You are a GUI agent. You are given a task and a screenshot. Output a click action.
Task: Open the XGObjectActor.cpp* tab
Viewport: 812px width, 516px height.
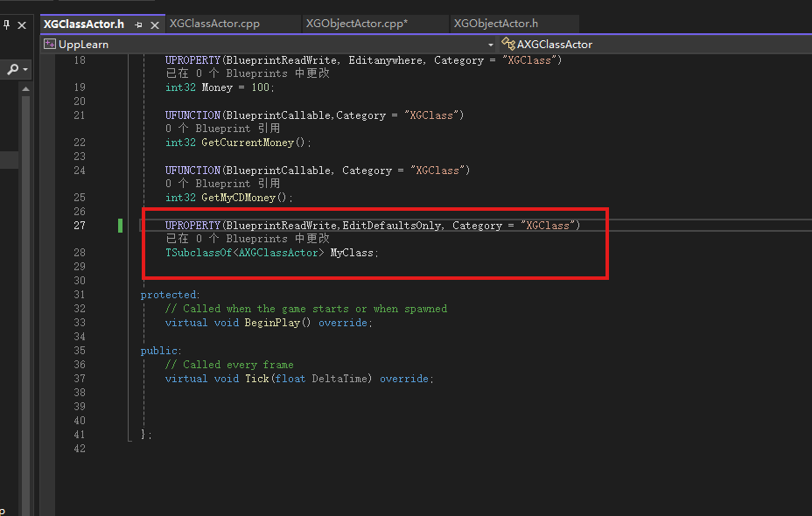coord(357,24)
